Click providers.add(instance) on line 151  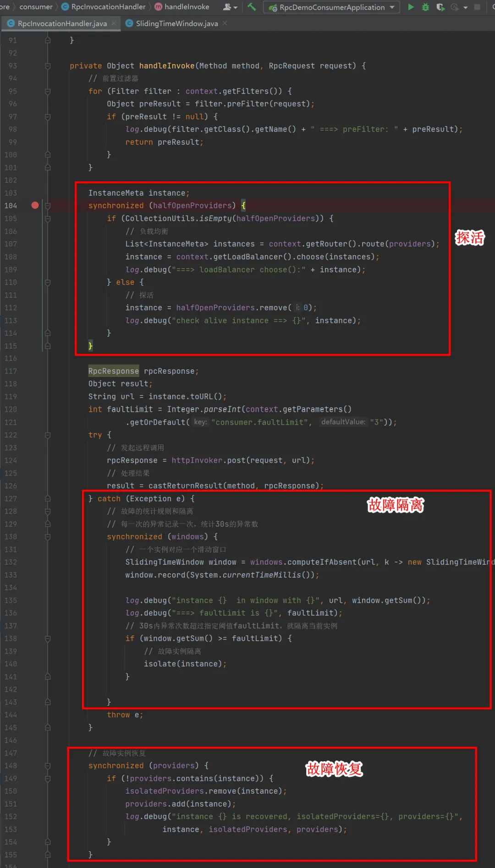pyautogui.click(x=179, y=804)
